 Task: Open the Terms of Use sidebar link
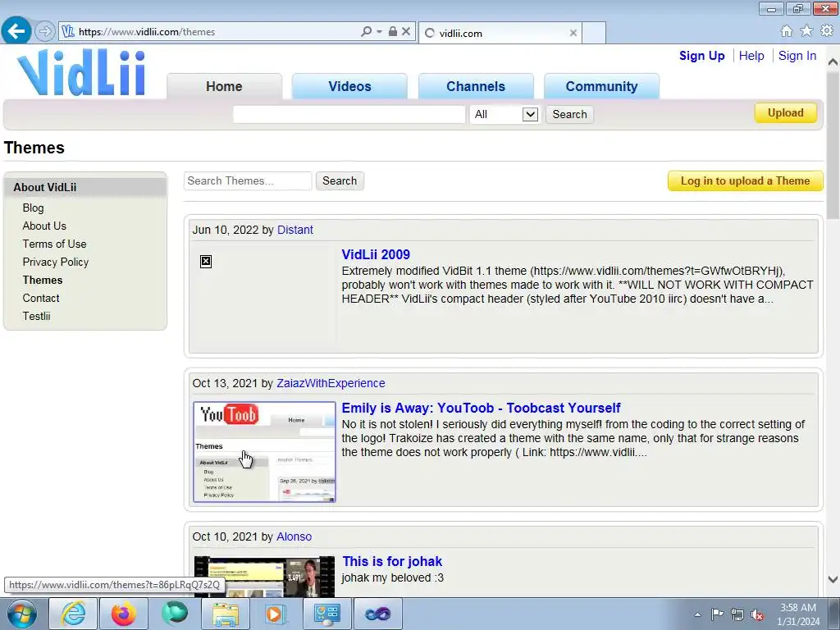pyautogui.click(x=54, y=244)
